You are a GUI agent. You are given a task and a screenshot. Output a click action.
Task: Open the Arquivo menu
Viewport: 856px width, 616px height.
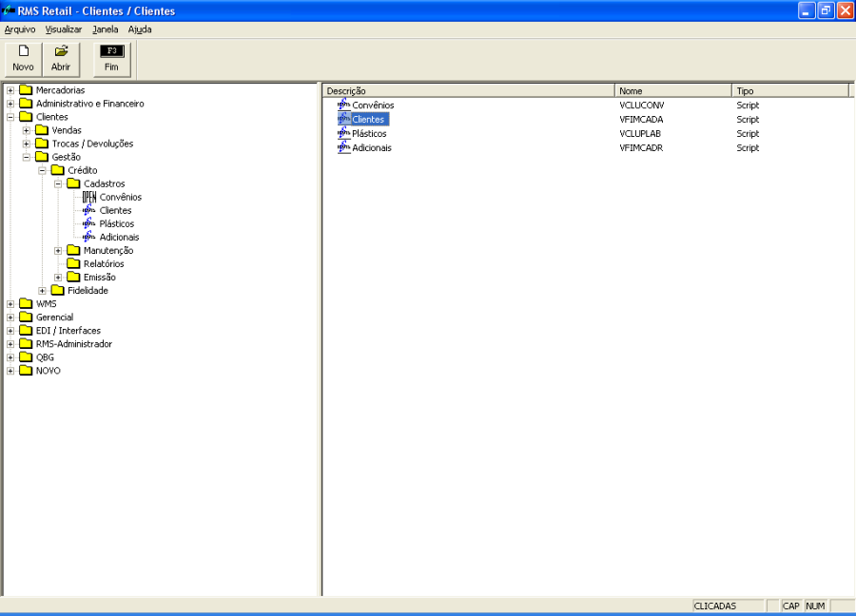pyautogui.click(x=20, y=29)
